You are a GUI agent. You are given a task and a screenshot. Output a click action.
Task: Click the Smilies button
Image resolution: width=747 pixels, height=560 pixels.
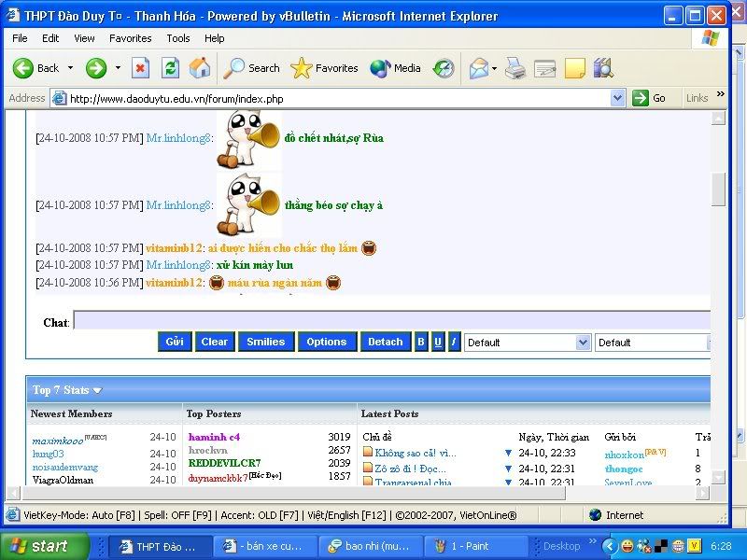pyautogui.click(x=265, y=343)
